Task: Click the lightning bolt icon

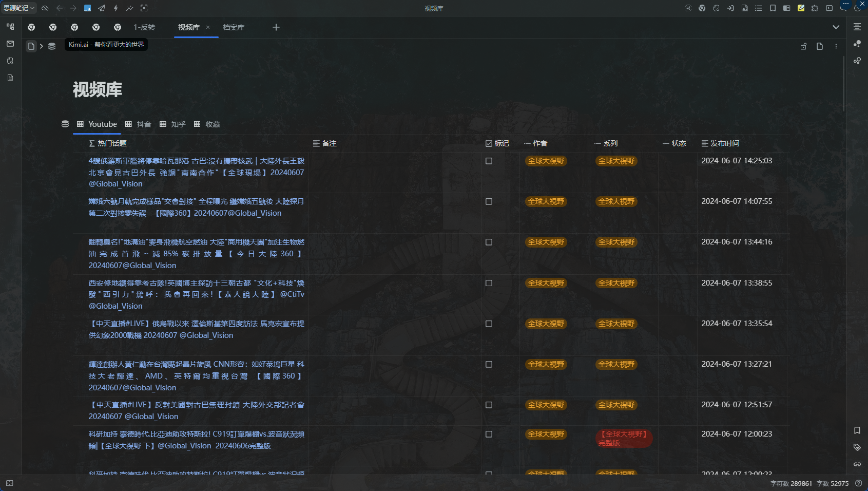Action: tap(116, 8)
